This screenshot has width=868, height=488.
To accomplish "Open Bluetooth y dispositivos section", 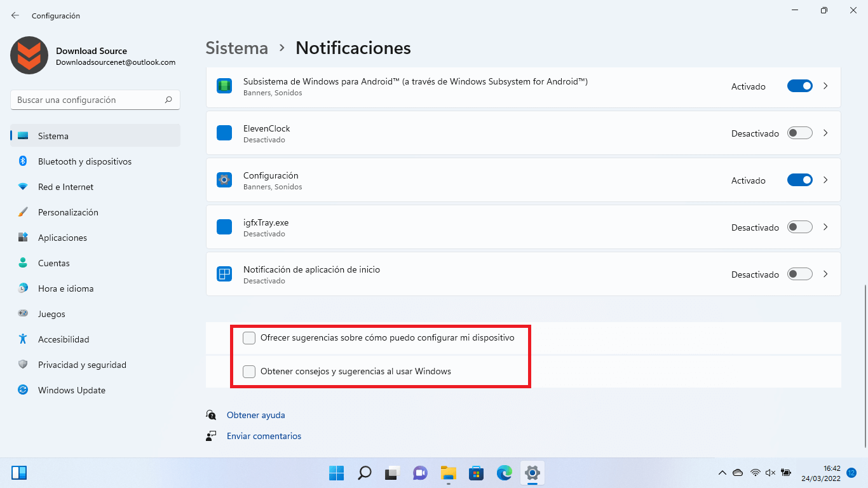I will 95,161.
